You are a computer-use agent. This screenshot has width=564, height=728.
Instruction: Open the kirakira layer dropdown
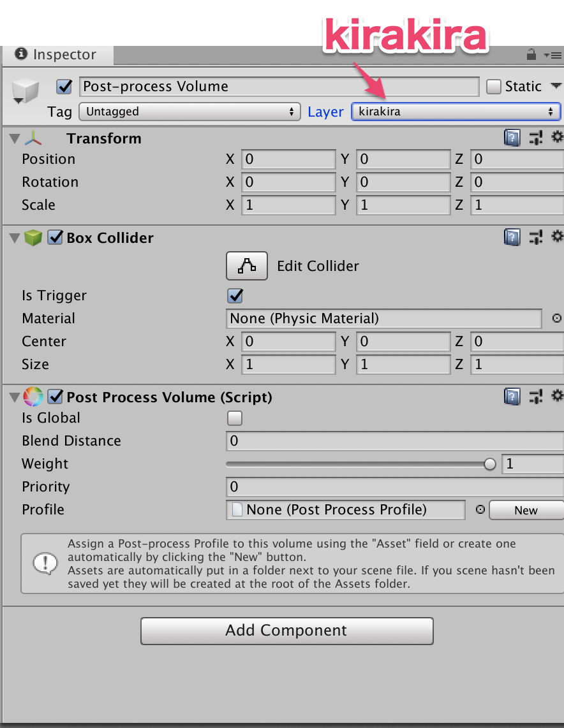[x=456, y=112]
